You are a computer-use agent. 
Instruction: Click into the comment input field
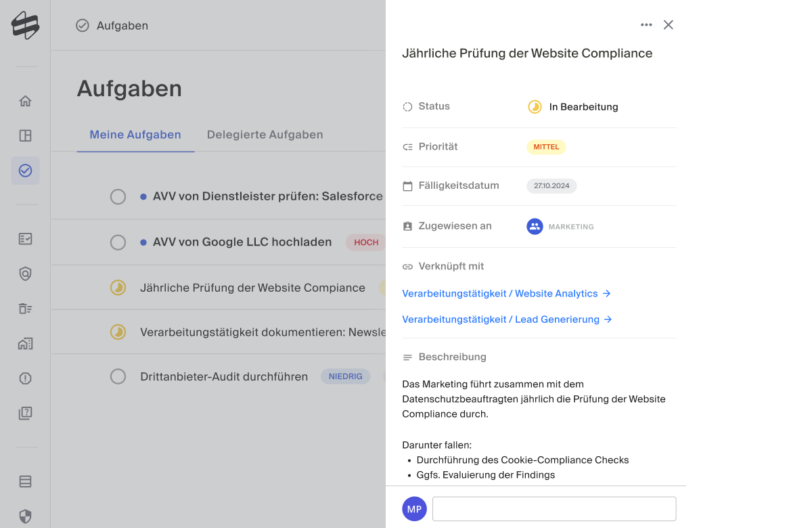554,509
